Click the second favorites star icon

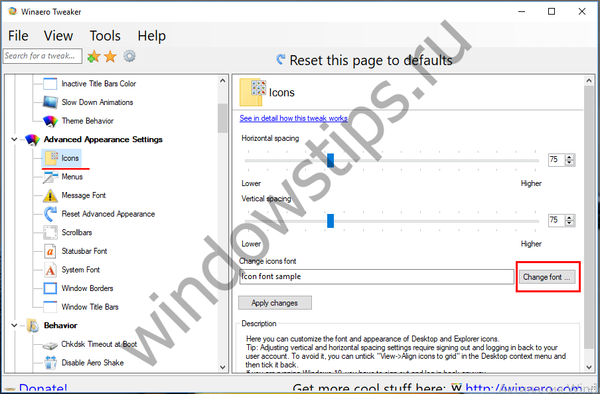[110, 57]
